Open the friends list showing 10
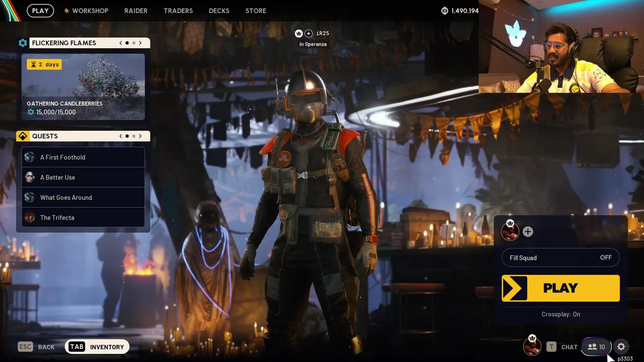 (596, 347)
